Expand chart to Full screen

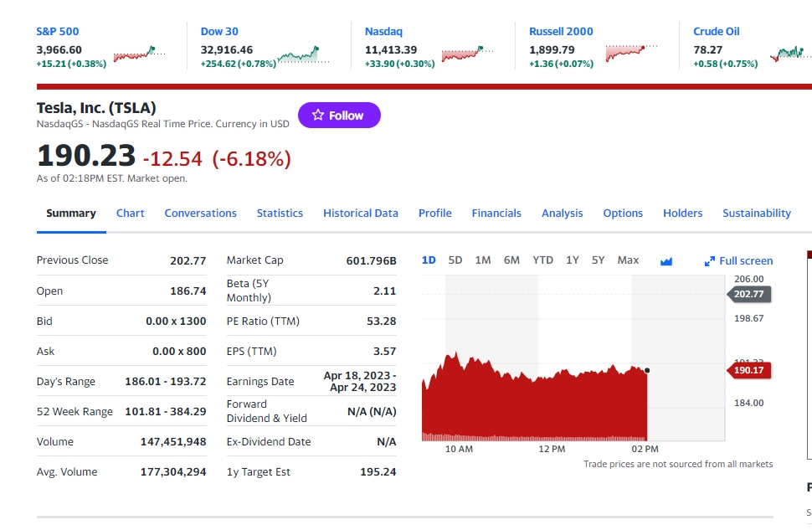(738, 261)
